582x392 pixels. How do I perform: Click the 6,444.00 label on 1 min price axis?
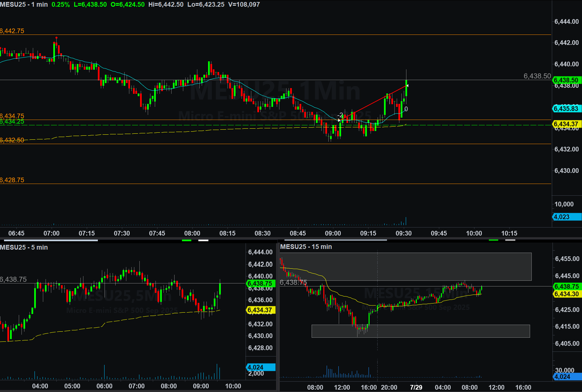coord(567,21)
